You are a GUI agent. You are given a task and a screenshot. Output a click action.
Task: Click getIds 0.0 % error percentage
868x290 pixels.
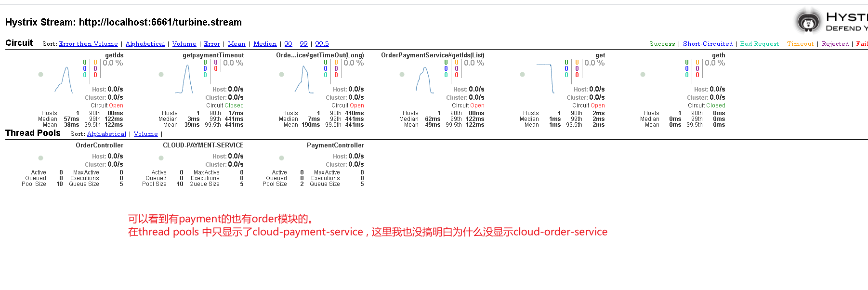point(113,63)
